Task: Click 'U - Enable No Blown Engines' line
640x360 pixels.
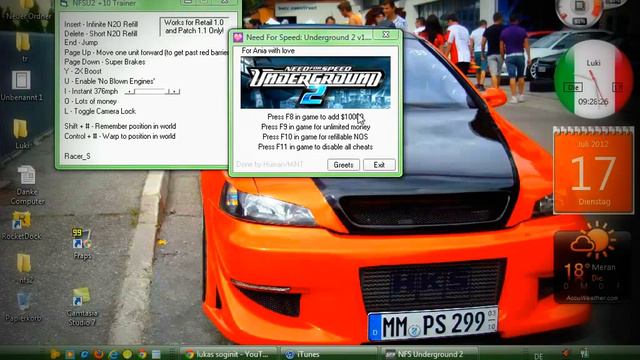Action: [x=109, y=81]
